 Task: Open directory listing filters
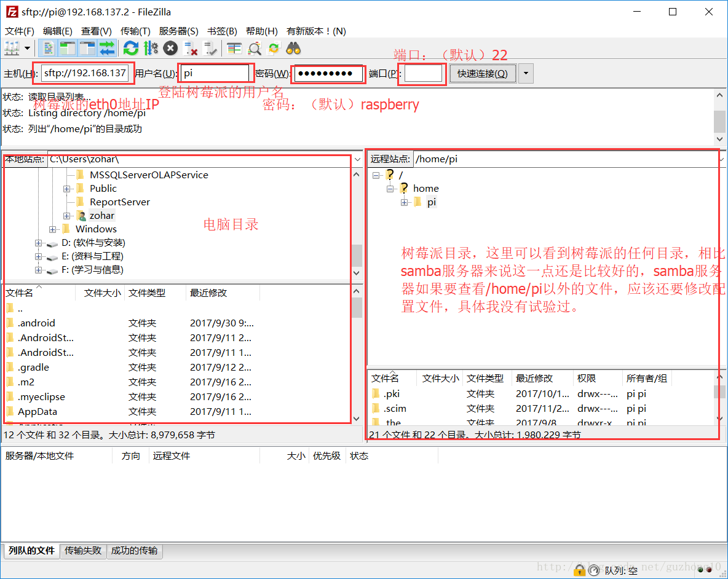point(234,48)
